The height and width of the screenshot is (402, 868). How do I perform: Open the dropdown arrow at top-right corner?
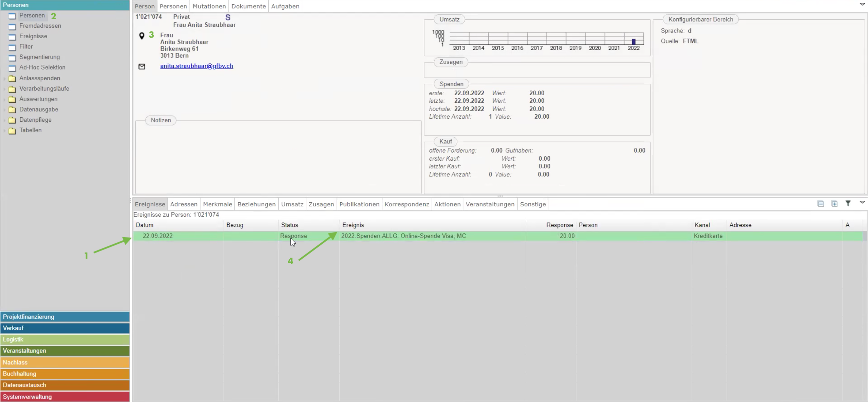pos(862,4)
